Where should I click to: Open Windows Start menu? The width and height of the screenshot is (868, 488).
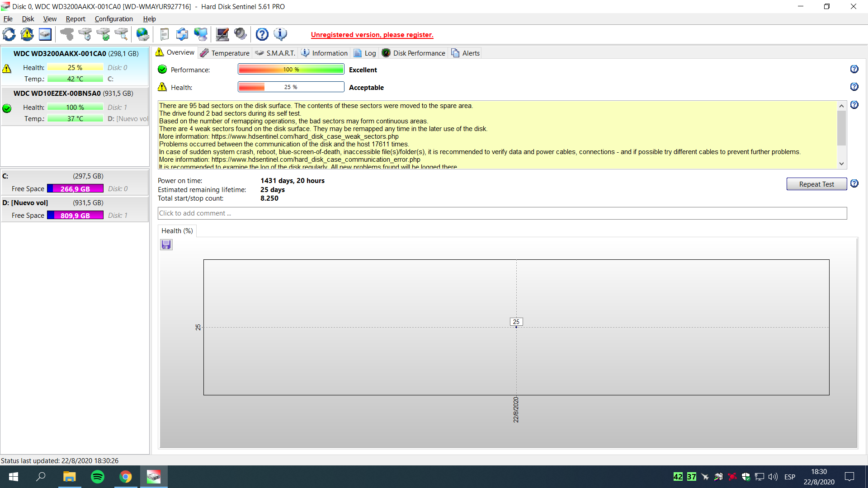[x=14, y=477]
